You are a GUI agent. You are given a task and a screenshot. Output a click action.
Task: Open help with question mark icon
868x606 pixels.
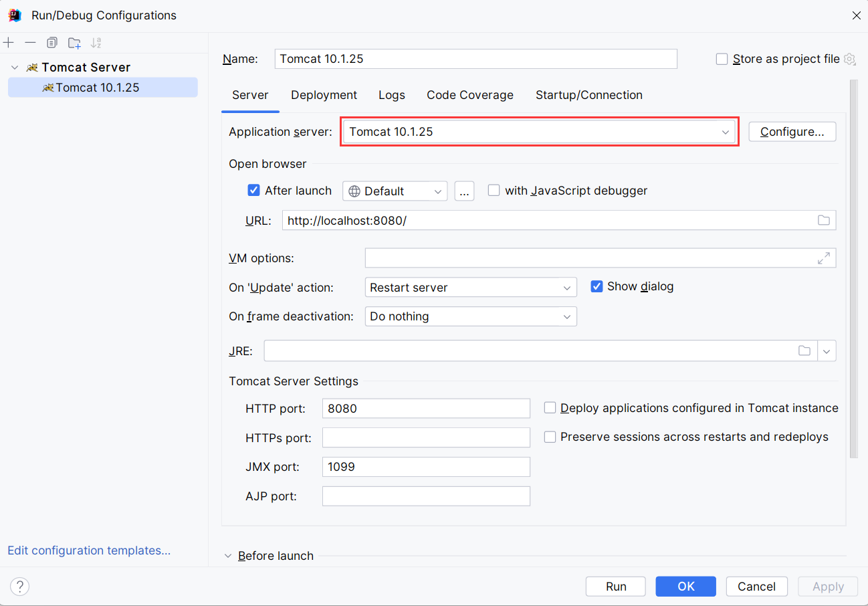pyautogui.click(x=20, y=587)
